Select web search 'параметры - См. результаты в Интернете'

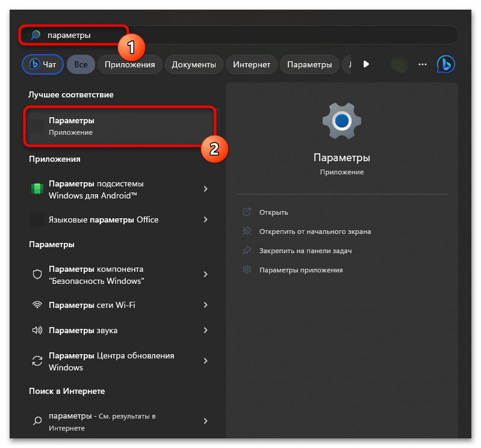tap(120, 422)
